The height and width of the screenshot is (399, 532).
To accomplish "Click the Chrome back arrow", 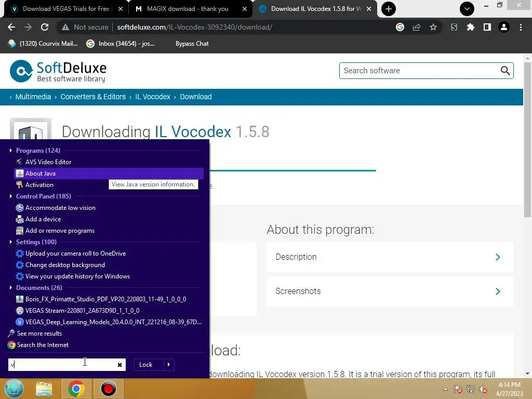I will click(11, 27).
